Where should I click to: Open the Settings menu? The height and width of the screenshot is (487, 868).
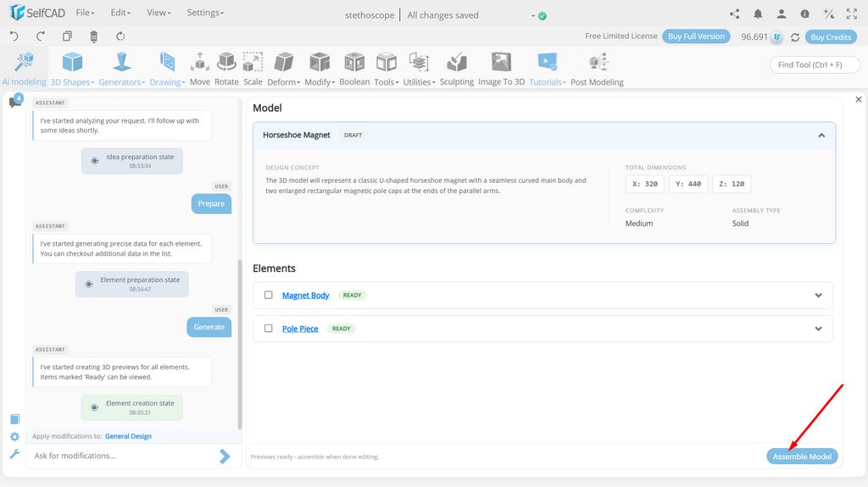click(x=205, y=12)
